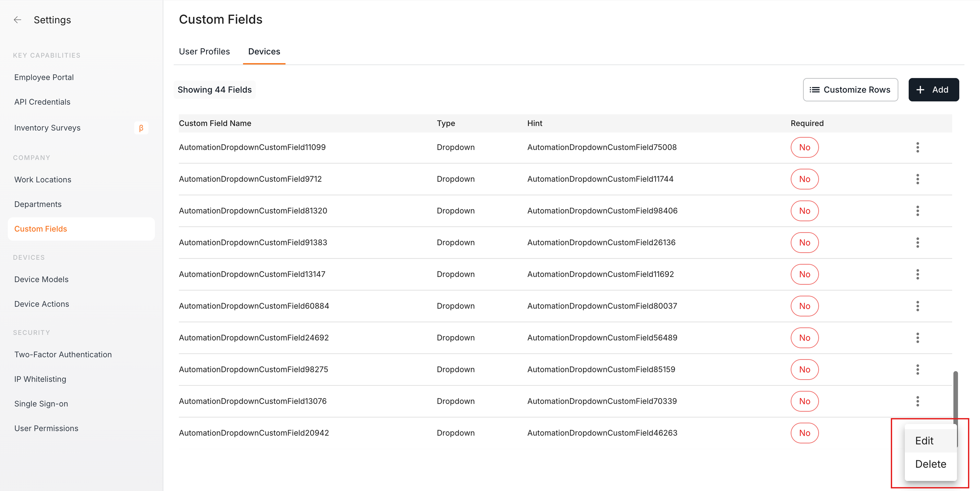Open row menu for AutomationDropdownCustomField60884
This screenshot has height=491, width=980.
[917, 306]
